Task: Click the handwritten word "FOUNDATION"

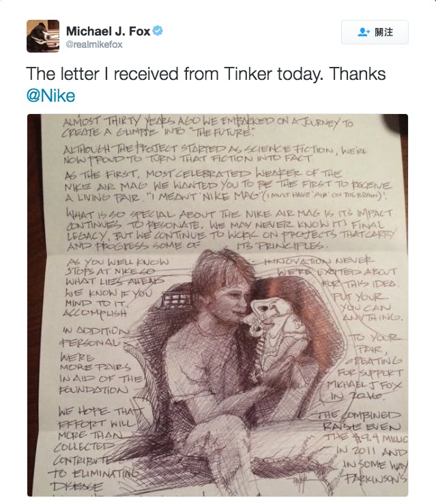Action: [94, 389]
